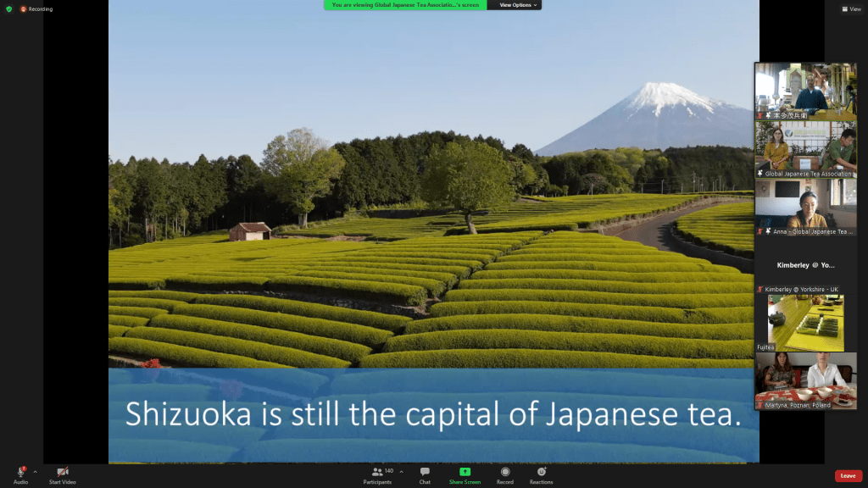Image resolution: width=868 pixels, height=488 pixels.
Task: Click the green Share Screen icon
Action: (465, 472)
